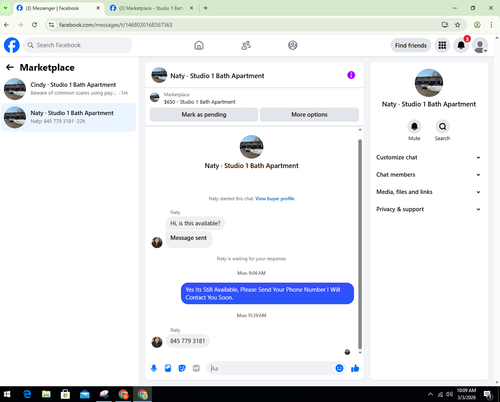Choose a GIF icon in composer
The width and height of the screenshot is (500, 402).
[196, 368]
